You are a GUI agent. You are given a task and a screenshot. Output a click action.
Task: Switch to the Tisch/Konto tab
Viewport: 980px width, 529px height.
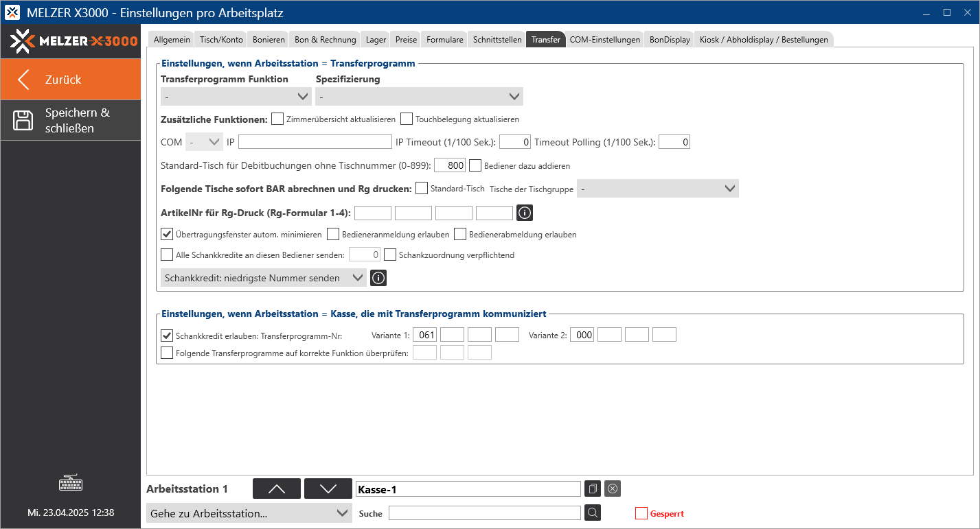click(221, 40)
